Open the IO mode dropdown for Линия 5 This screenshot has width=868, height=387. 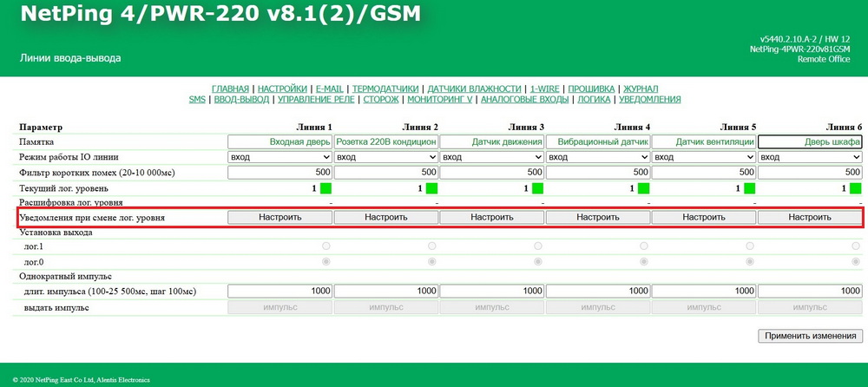tap(703, 157)
